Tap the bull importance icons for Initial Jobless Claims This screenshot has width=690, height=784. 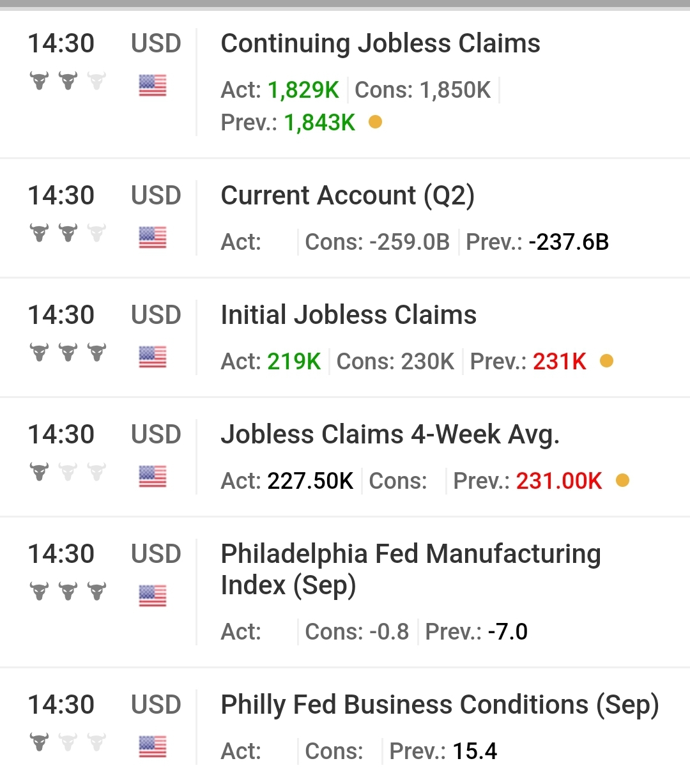coord(68,352)
